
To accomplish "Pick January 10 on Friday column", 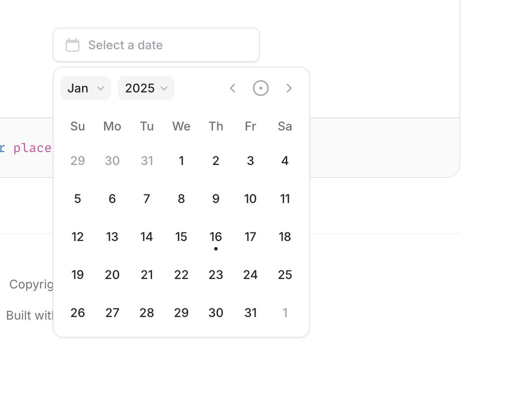I will pyautogui.click(x=250, y=199).
